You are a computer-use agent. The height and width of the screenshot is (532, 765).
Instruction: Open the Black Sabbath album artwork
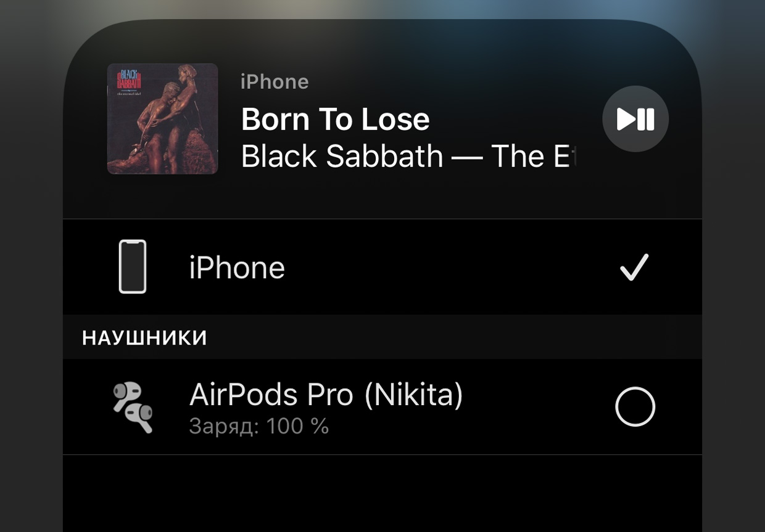pyautogui.click(x=162, y=119)
